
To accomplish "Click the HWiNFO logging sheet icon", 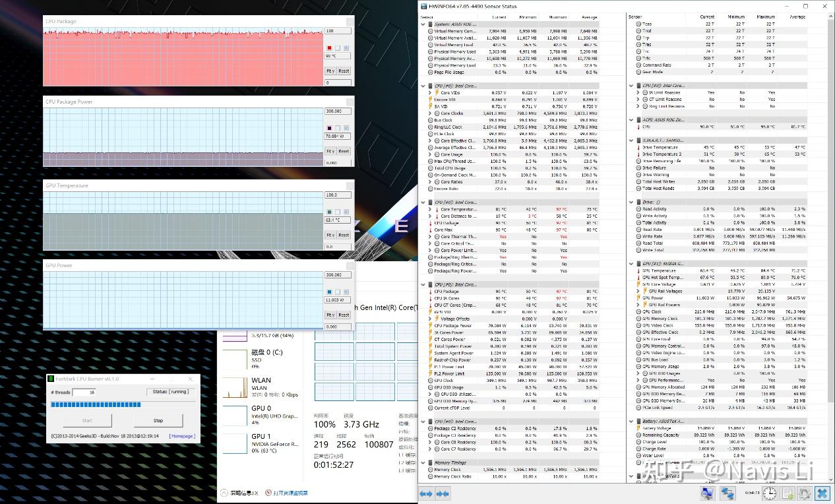I will tap(788, 493).
